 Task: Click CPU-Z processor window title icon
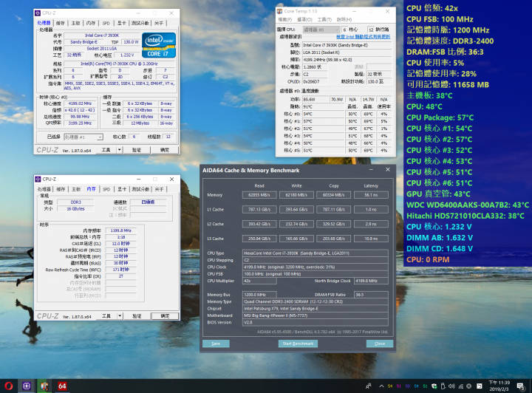click(x=38, y=13)
